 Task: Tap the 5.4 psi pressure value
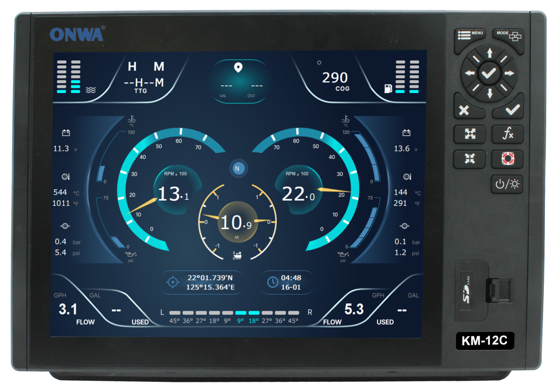61,253
